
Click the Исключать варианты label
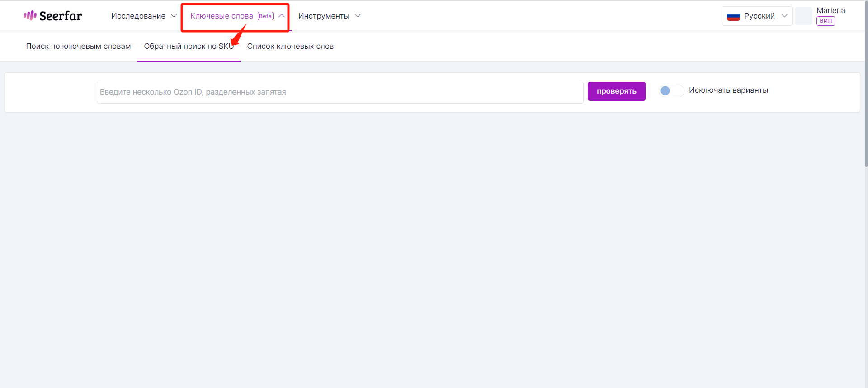pyautogui.click(x=728, y=90)
